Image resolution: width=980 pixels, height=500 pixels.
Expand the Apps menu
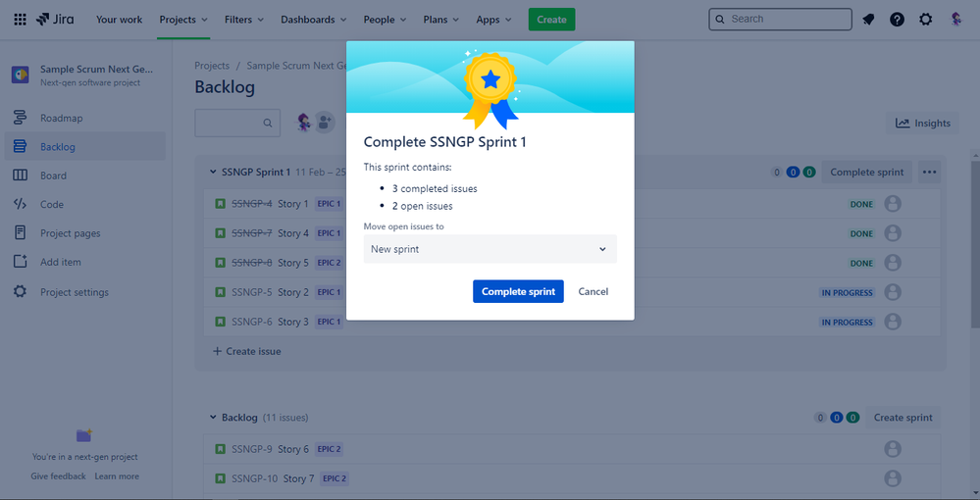tap(493, 20)
